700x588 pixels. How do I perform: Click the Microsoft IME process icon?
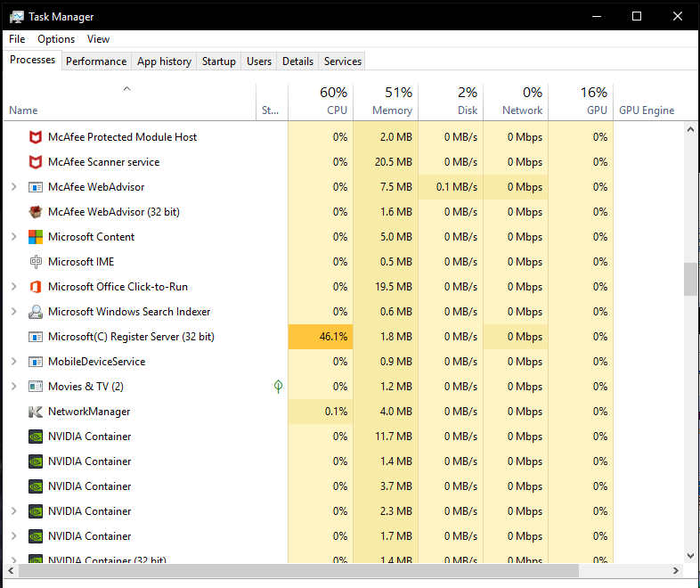36,262
